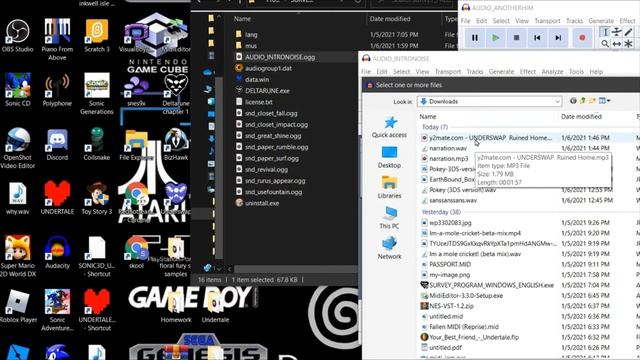Open Audacity desktop shortcut
Viewport: 640px width, 360px height.
point(57,252)
